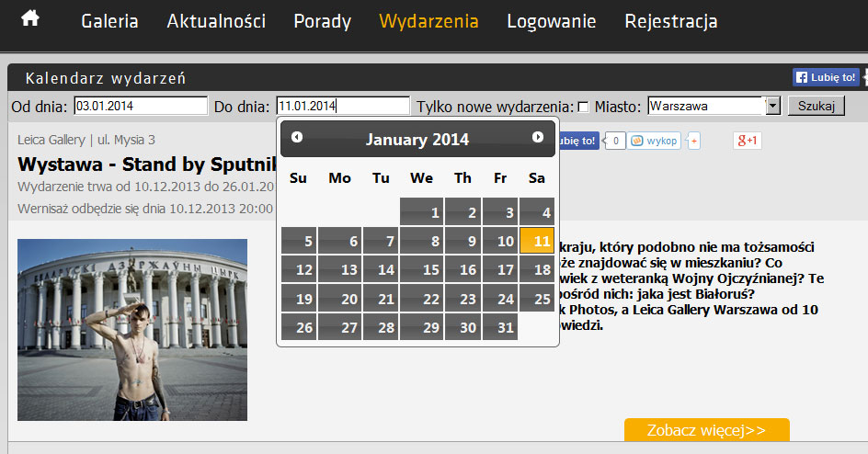Choose January 12 in the calendar
868x454 pixels.
(x=299, y=269)
